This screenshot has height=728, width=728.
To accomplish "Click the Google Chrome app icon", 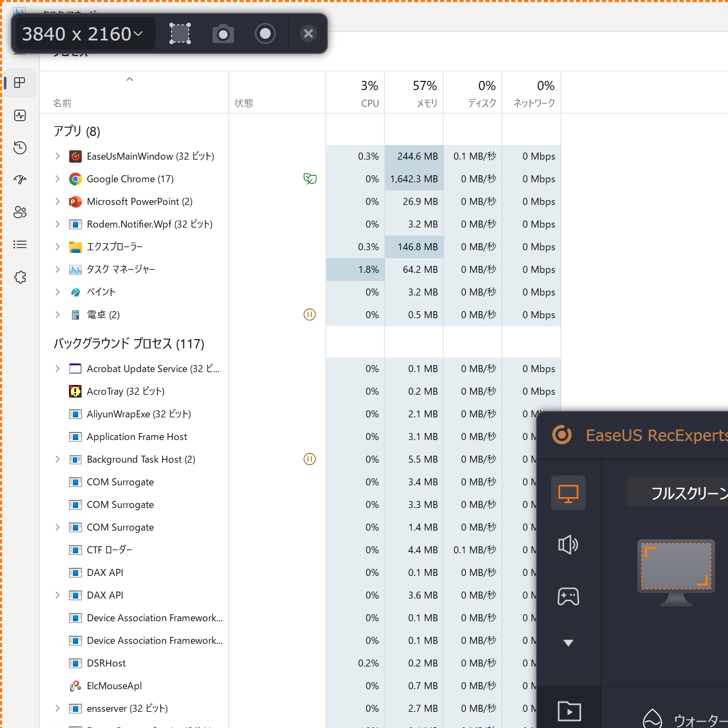I will pyautogui.click(x=75, y=179).
